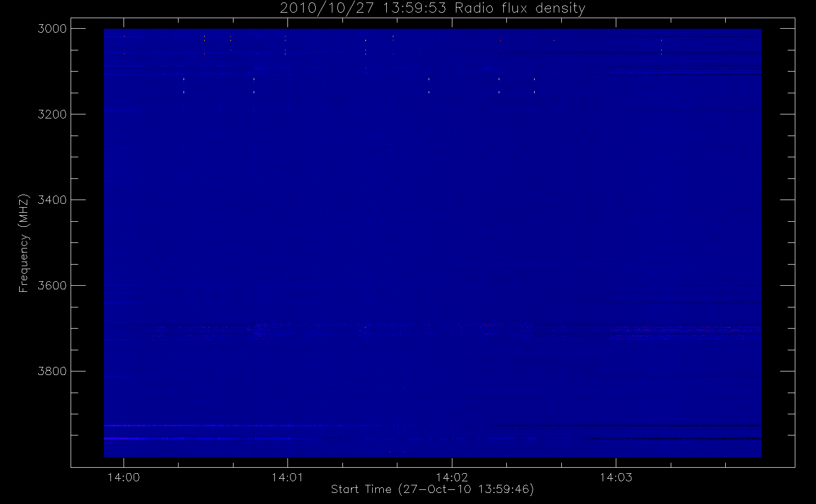The image size is (816, 504).
Task: Click the 14:00 time axis label
Action: tap(124, 477)
